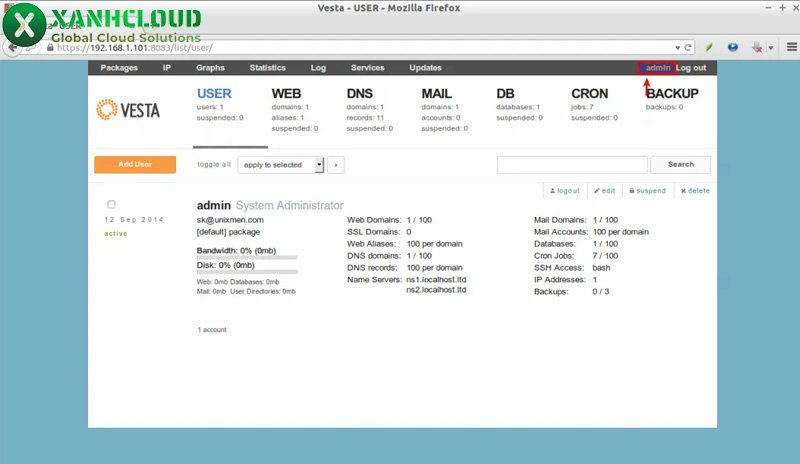Image resolution: width=800 pixels, height=464 pixels.
Task: Switch to the WEB tab
Action: pos(286,94)
